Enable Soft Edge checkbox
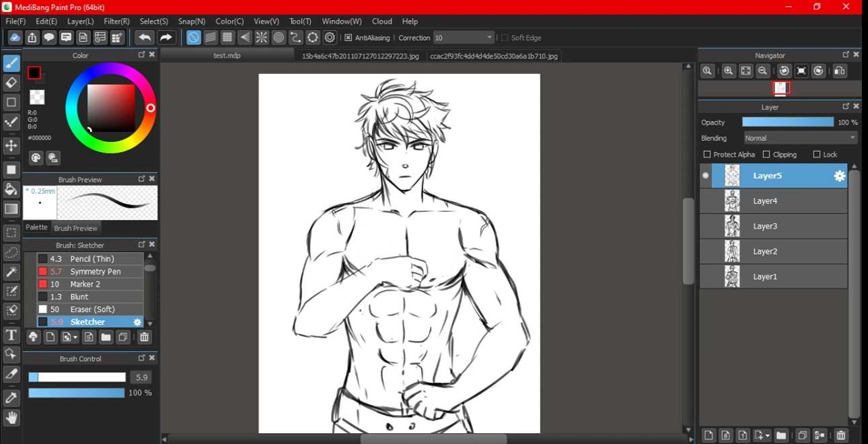The image size is (868, 444). click(x=505, y=38)
